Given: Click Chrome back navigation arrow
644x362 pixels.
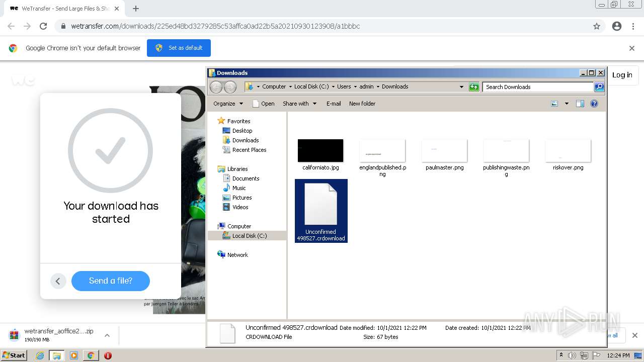Looking at the screenshot, I should [11, 26].
